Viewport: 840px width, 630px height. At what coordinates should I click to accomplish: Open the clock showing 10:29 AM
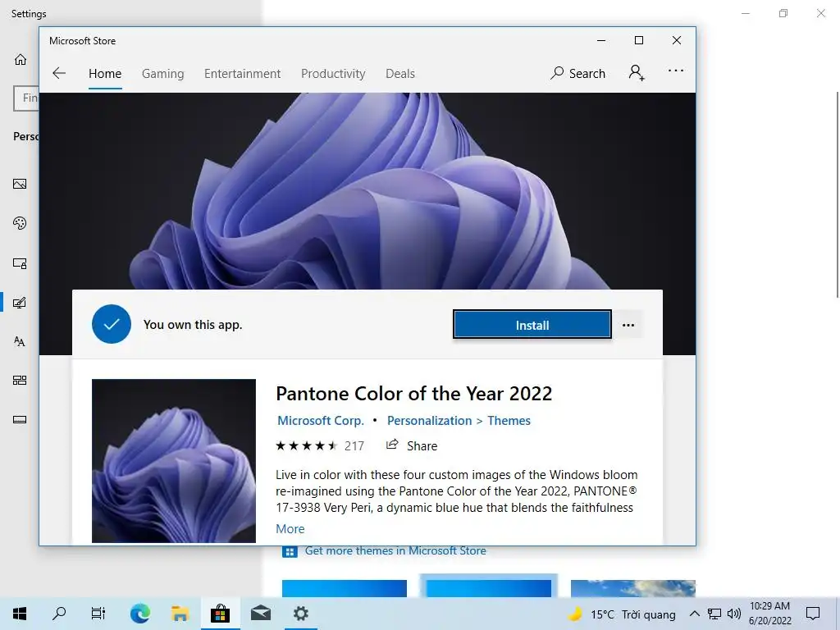tap(769, 614)
